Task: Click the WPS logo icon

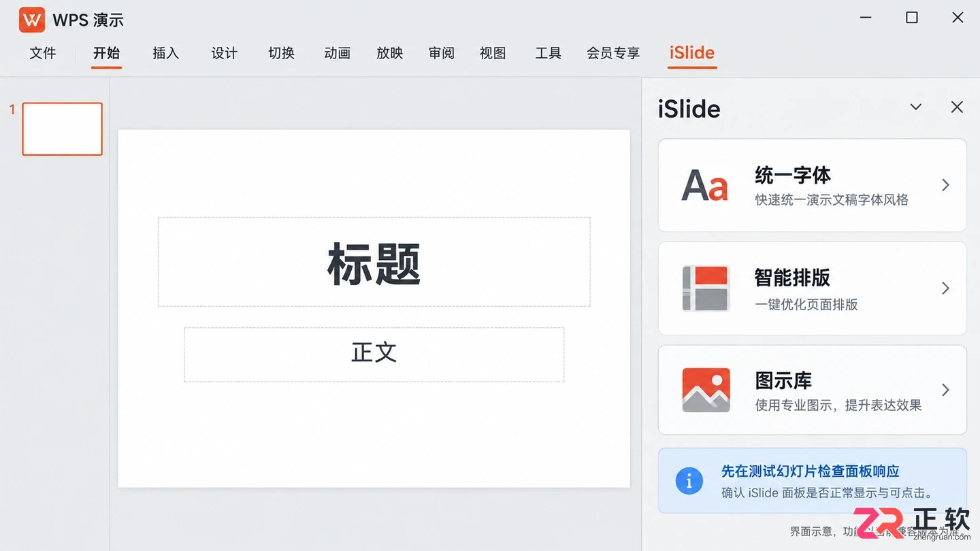Action: point(31,20)
